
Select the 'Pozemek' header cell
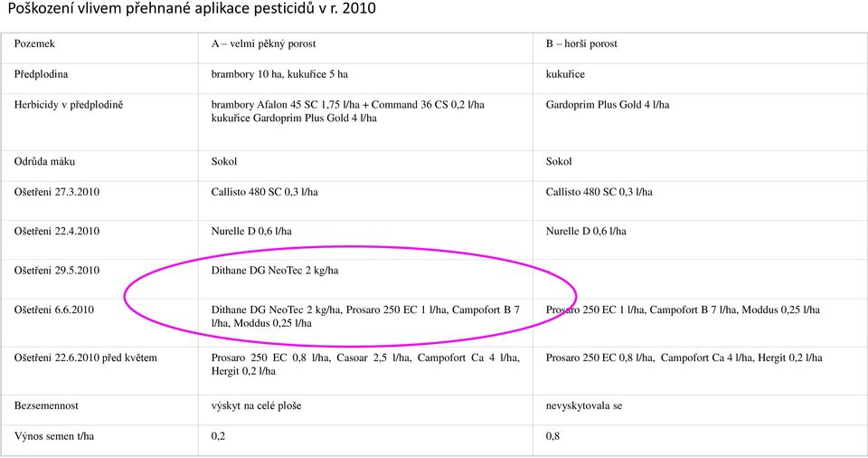tap(34, 43)
